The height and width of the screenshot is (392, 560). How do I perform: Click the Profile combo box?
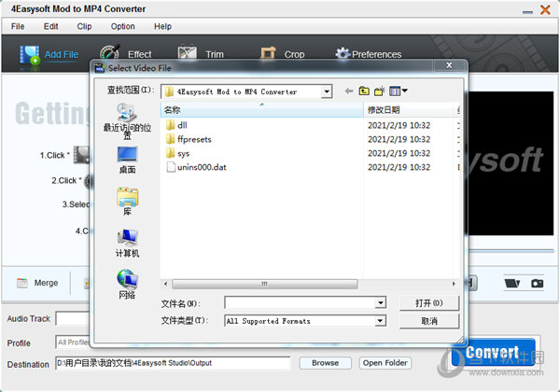(x=73, y=343)
